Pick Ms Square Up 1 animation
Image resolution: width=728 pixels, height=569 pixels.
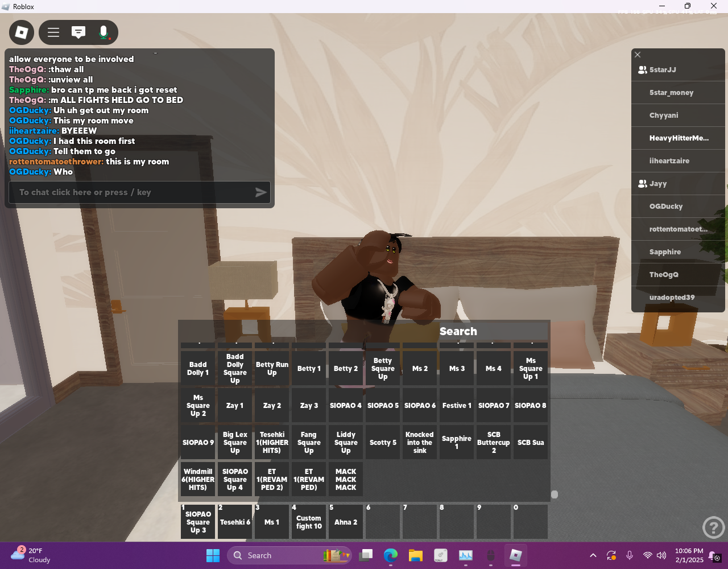point(531,369)
